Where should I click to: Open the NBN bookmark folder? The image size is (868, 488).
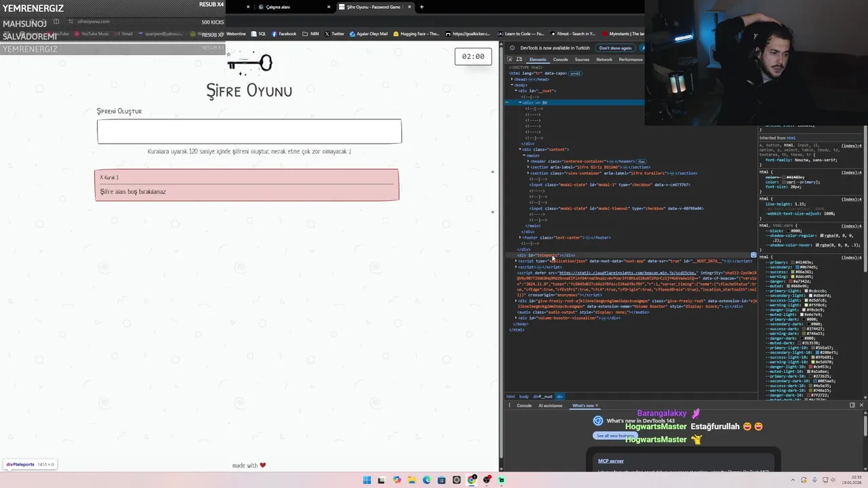[x=311, y=34]
